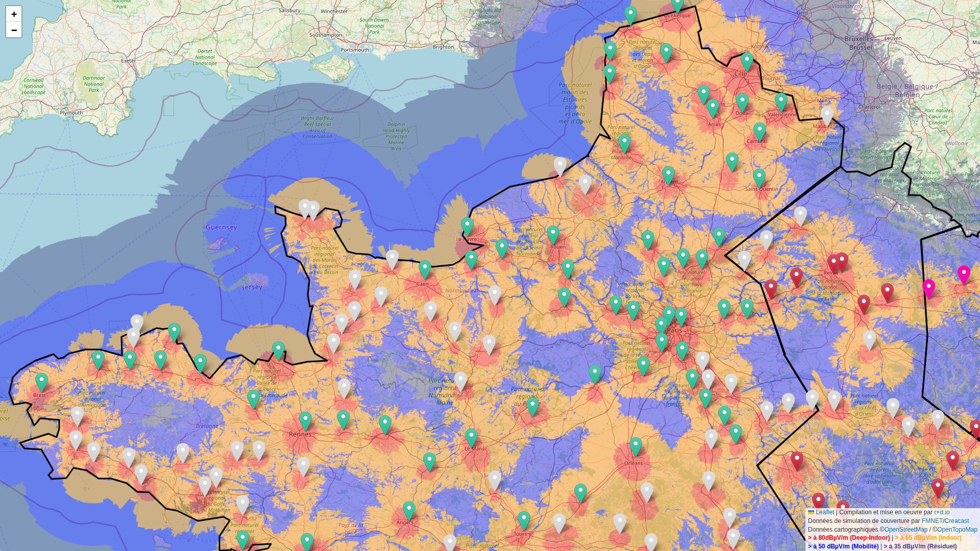This screenshot has height=551, width=980.
Task: Open the OpenTopoMap link
Action: 956,529
